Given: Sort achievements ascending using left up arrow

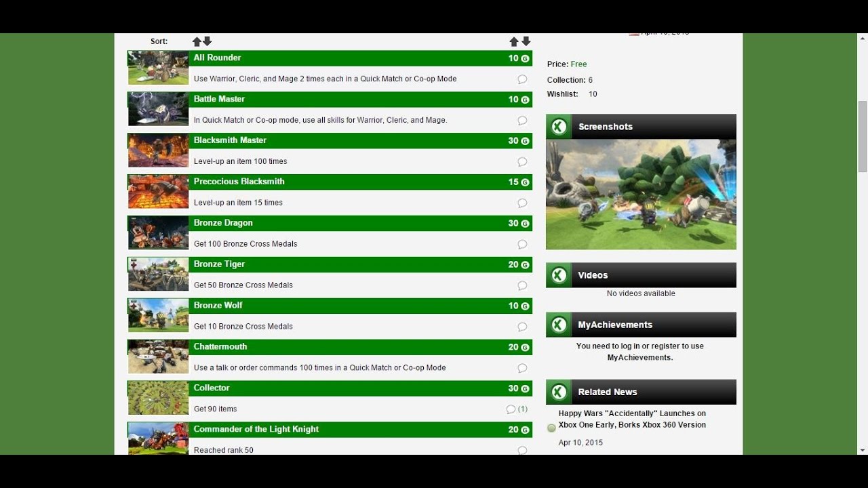Looking at the screenshot, I should coord(197,41).
